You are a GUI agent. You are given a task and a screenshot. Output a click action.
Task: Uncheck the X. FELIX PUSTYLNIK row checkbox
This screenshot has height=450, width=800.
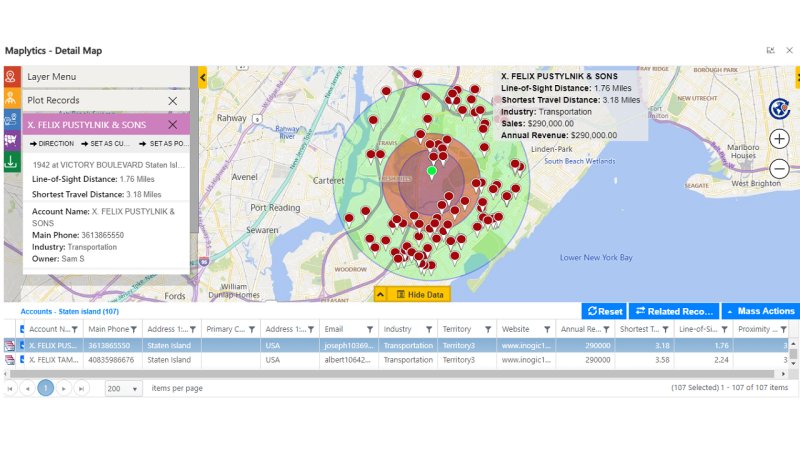coord(22,345)
